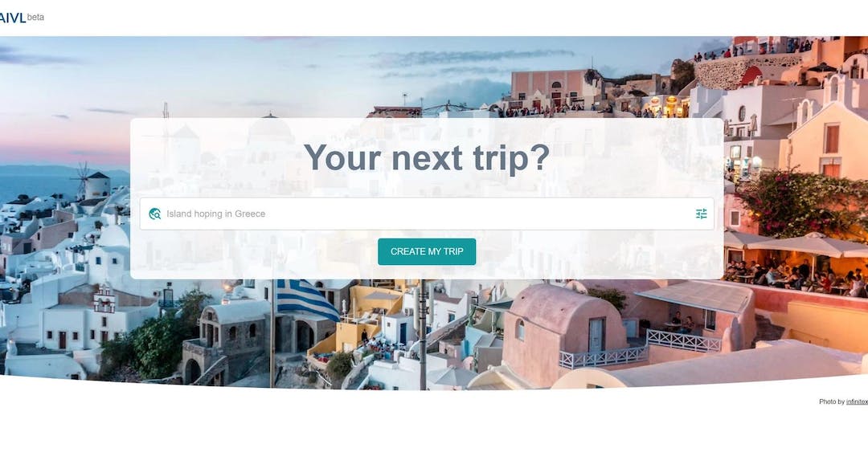Focus the 'Island hoping in Greece' search field
The image size is (868, 452).
(x=426, y=214)
